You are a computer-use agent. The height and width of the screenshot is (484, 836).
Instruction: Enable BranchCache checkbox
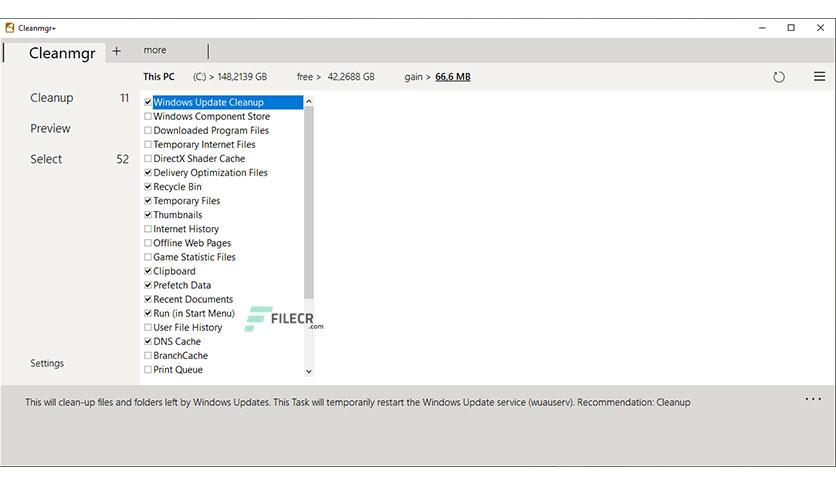tap(148, 356)
